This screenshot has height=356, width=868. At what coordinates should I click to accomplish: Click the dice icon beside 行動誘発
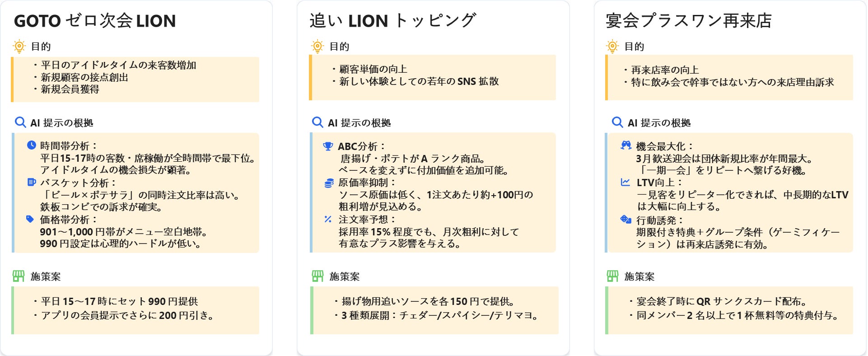pos(626,220)
